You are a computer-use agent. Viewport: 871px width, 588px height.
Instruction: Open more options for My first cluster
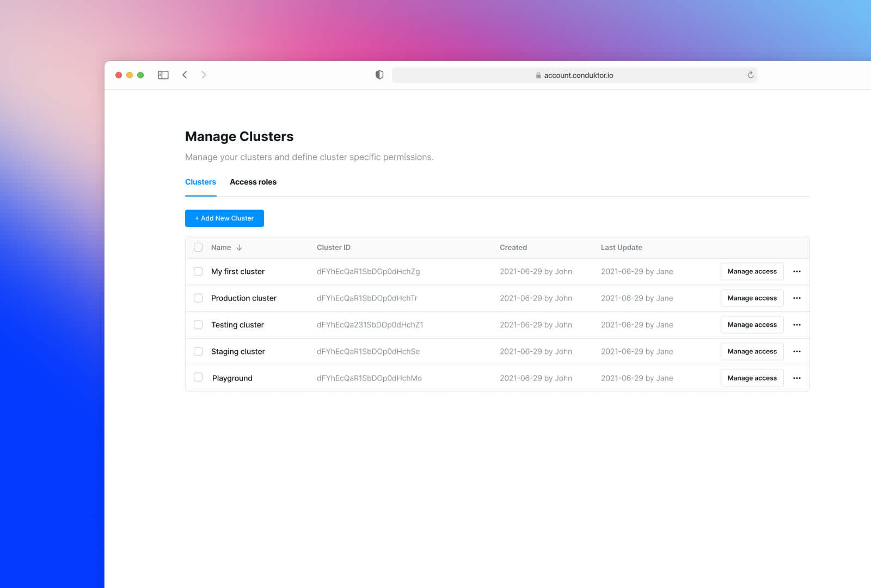797,272
